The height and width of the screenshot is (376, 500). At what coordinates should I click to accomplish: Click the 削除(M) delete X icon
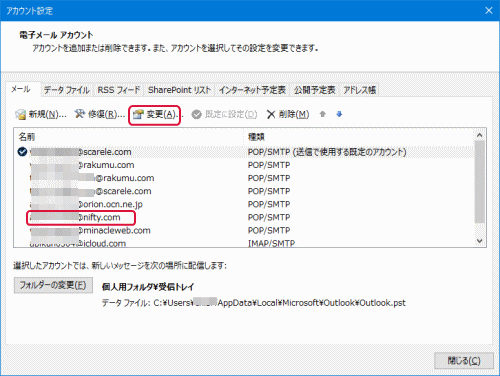point(271,114)
